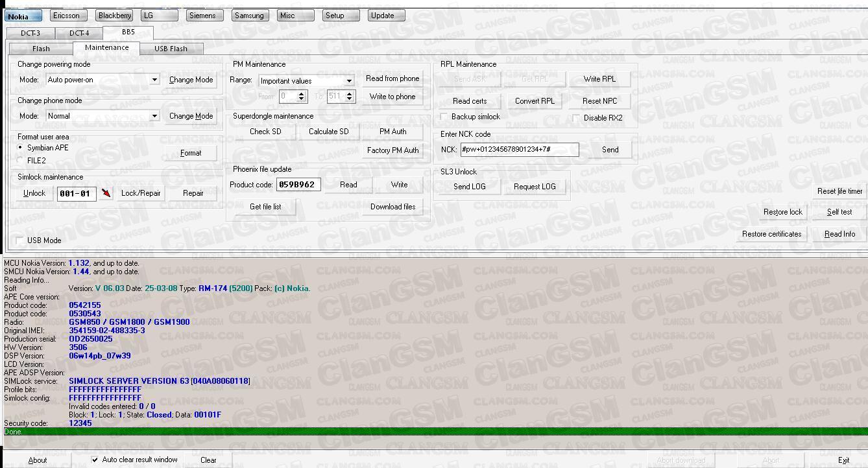Expand the PM Range dropdown
The height and width of the screenshot is (468, 868).
point(349,81)
